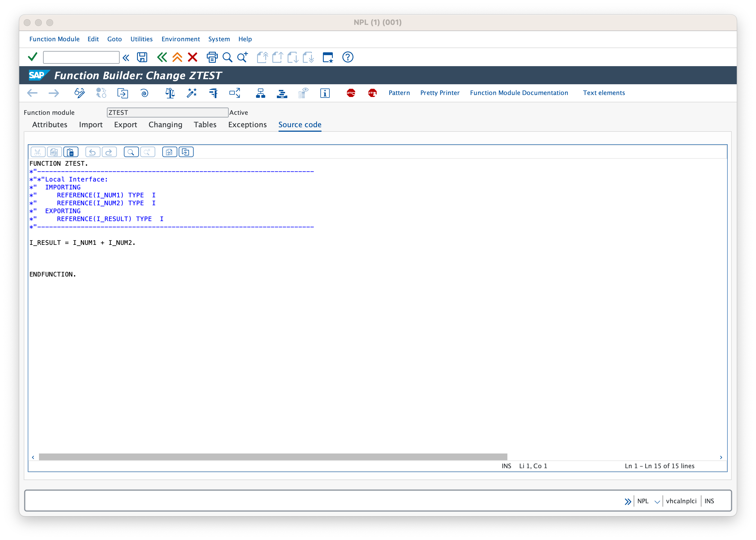Set a session breakpoint with first stop icon
This screenshot has height=540, width=756.
(x=351, y=93)
